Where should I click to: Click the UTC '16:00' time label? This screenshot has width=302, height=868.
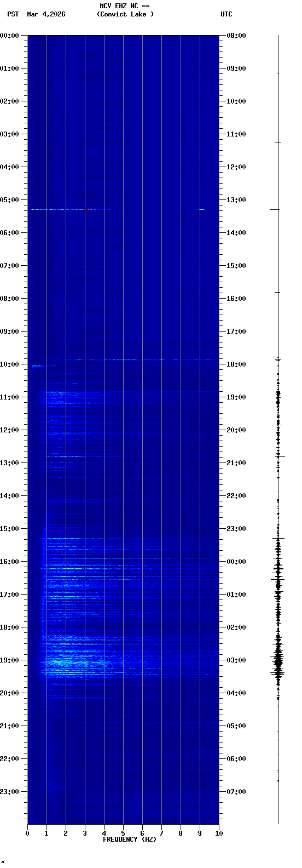tap(236, 299)
